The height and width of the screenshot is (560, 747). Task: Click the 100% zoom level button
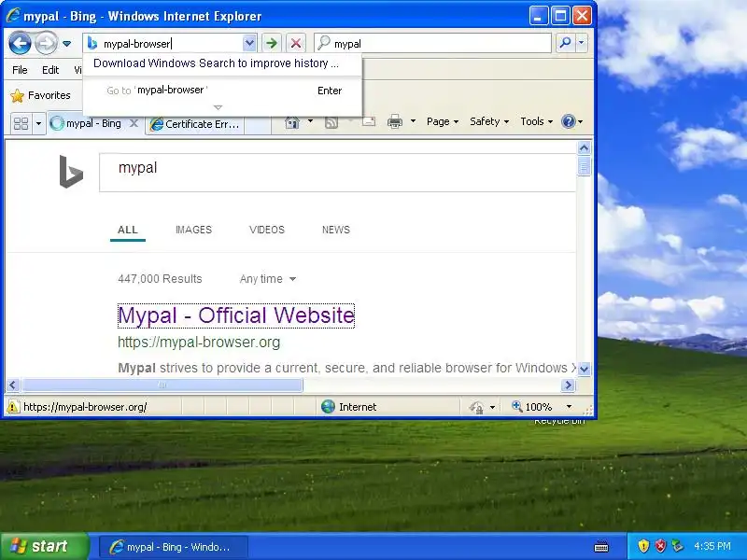coord(531,407)
